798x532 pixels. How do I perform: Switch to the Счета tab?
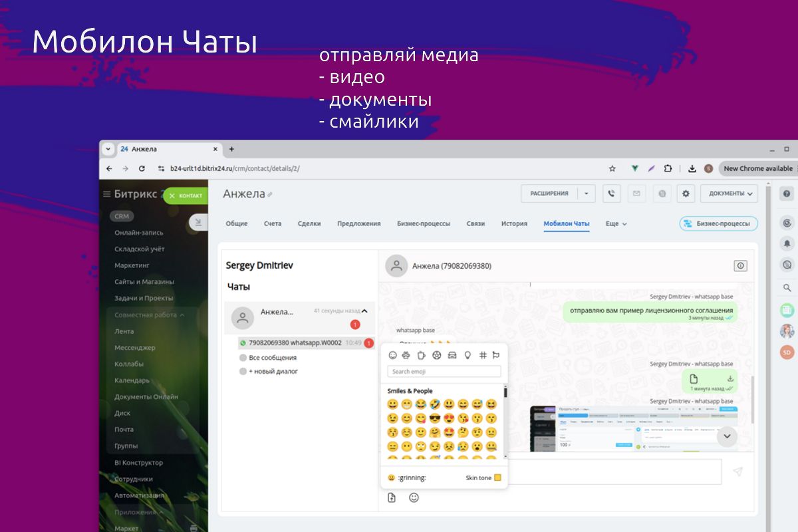(273, 224)
